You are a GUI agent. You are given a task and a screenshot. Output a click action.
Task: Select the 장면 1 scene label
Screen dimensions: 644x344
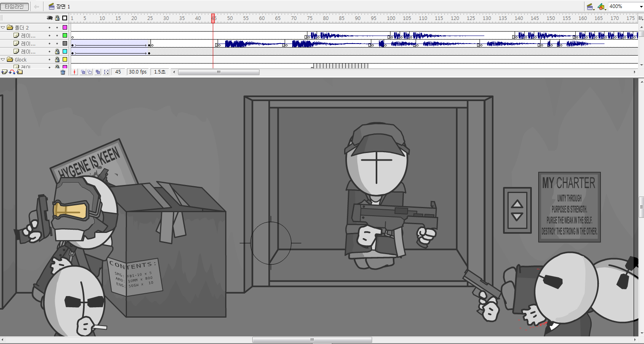(x=59, y=6)
